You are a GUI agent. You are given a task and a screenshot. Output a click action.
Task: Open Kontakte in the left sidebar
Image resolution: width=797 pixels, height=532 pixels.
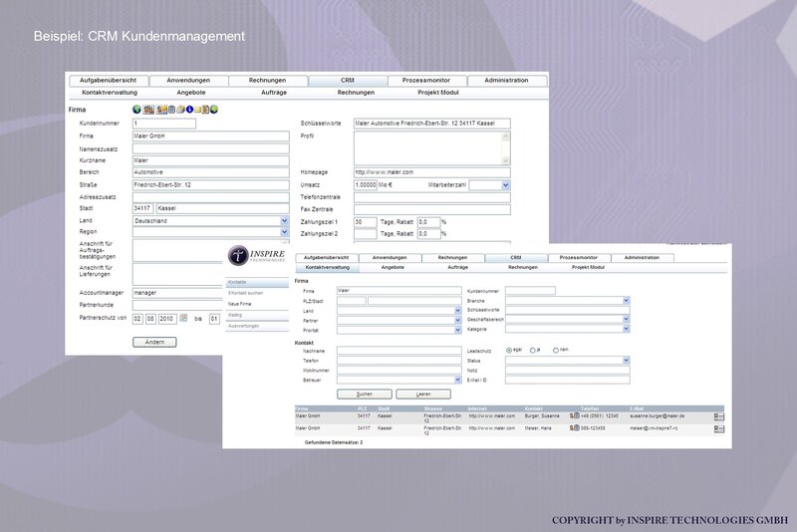pyautogui.click(x=257, y=282)
